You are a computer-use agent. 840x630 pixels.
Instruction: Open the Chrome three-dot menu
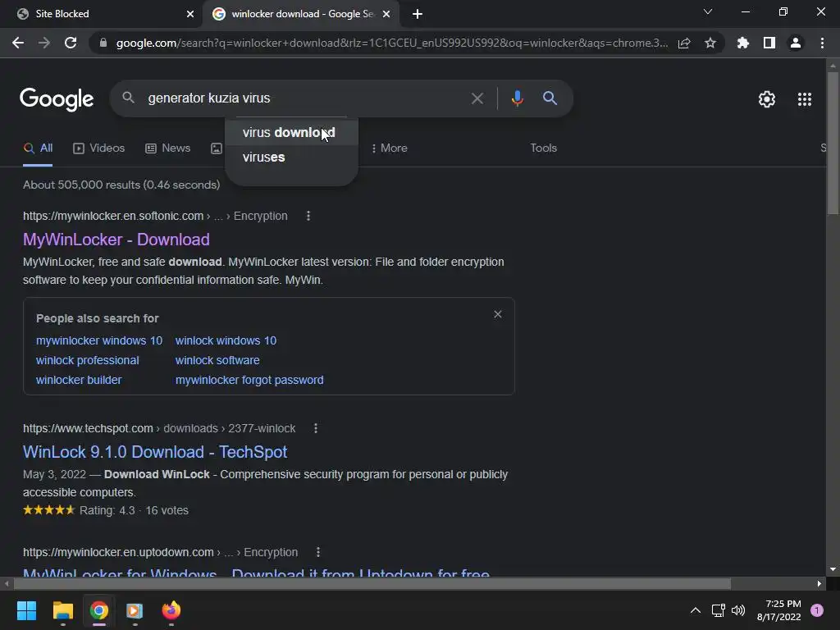coord(822,43)
